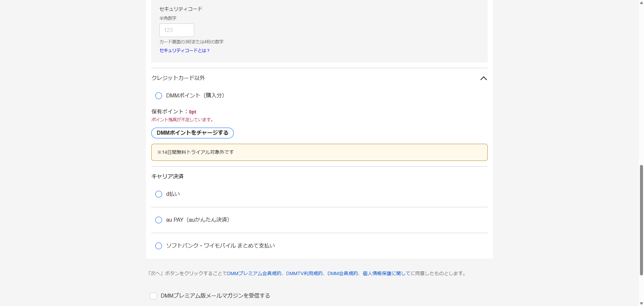This screenshot has width=644, height=306.
Task: Collapse the クレジットカード以外 section chevron
Action: point(483,78)
